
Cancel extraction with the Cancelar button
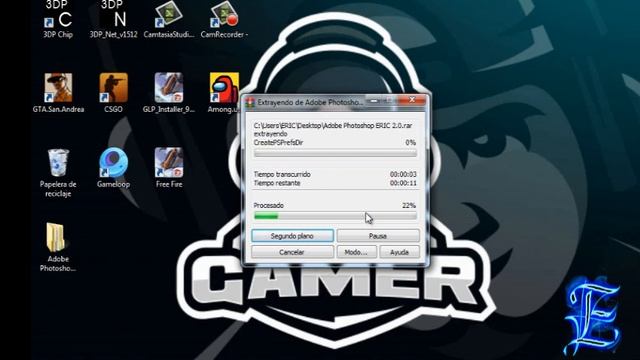pyautogui.click(x=292, y=252)
